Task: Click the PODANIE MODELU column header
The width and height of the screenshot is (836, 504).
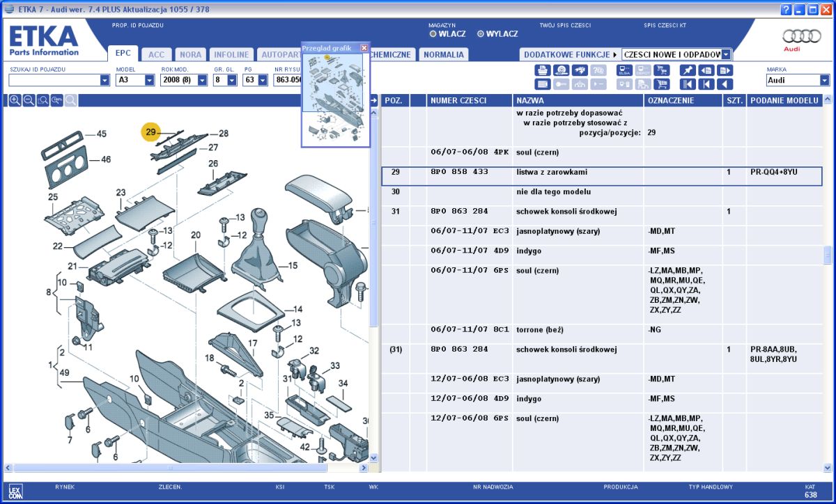Action: 784,100
